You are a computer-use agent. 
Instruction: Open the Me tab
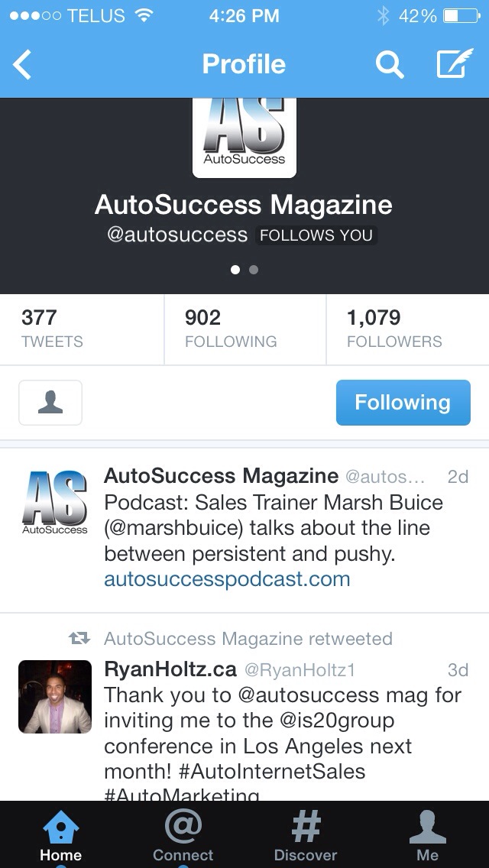click(x=428, y=834)
